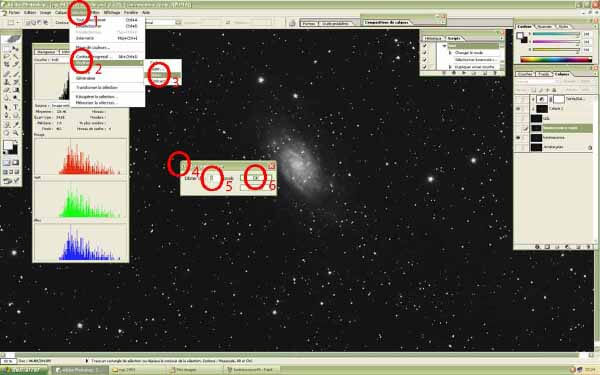The image size is (600, 375).
Task: Click the pixel value field in Dilater dialog
Action: tap(212, 178)
